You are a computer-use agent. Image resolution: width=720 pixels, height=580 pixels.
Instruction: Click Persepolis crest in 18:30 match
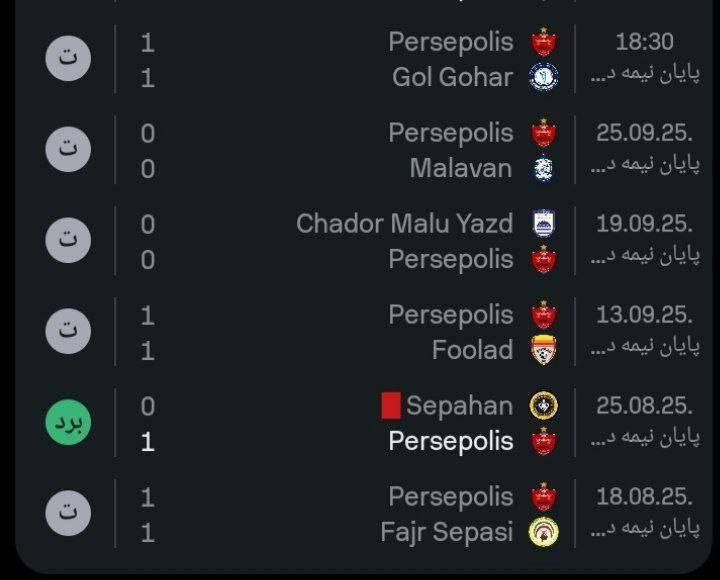[x=543, y=42]
